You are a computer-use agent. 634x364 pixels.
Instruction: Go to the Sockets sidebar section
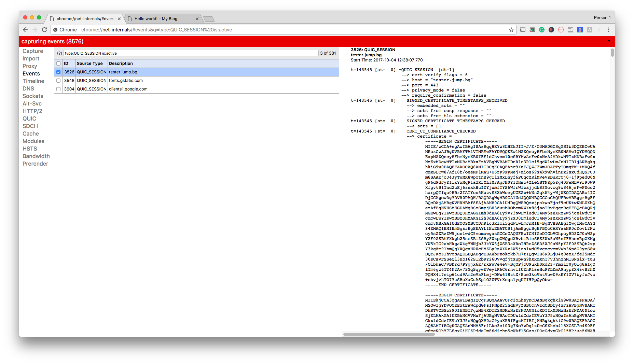[x=33, y=96]
